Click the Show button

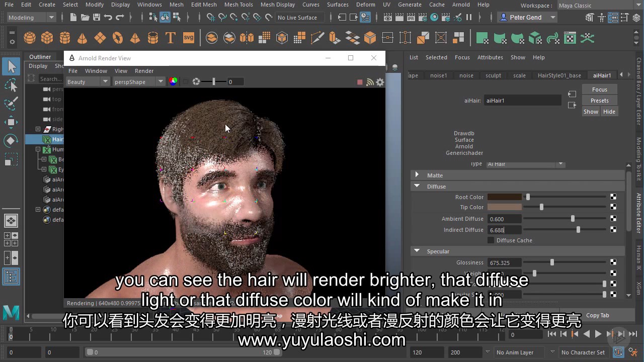(x=591, y=112)
